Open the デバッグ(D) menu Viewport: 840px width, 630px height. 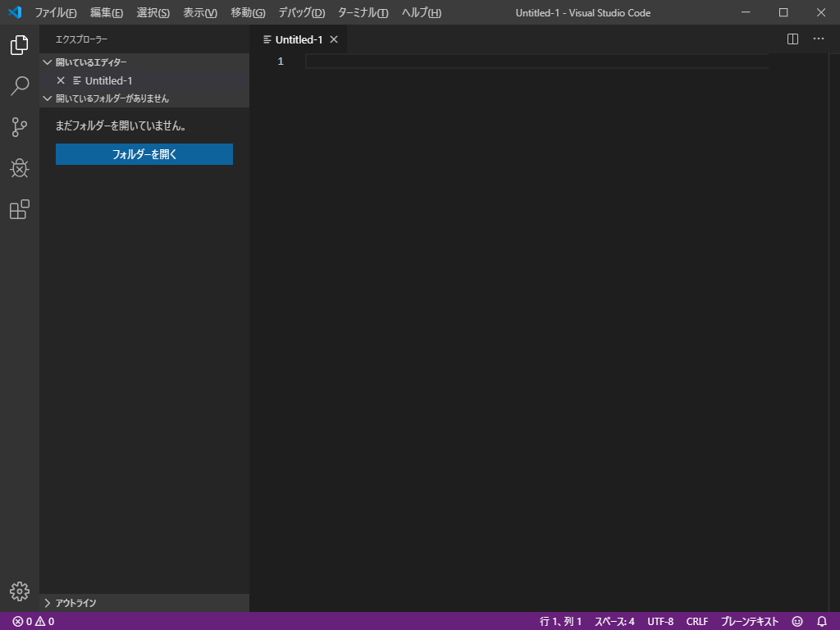302,12
